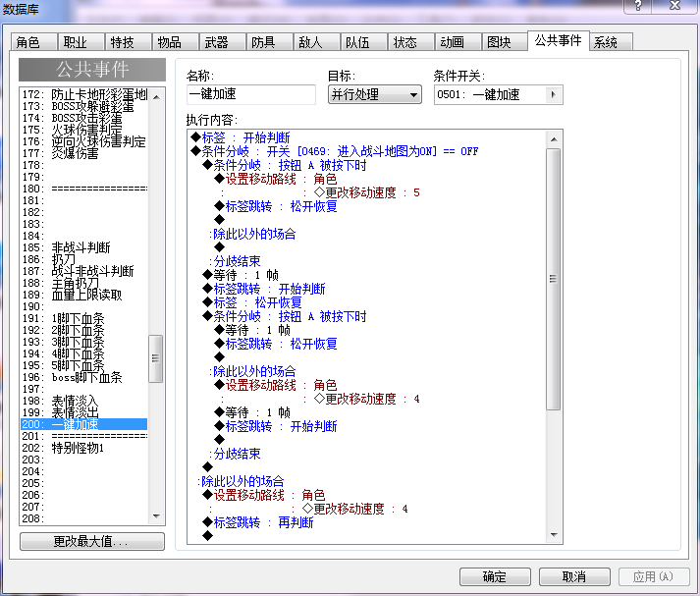
Task: Switch to the 职业 tab
Action: (x=81, y=42)
